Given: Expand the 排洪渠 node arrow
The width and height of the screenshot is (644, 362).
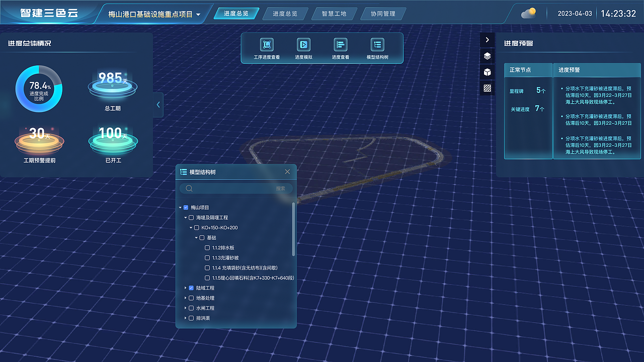Looking at the screenshot, I should [185, 318].
